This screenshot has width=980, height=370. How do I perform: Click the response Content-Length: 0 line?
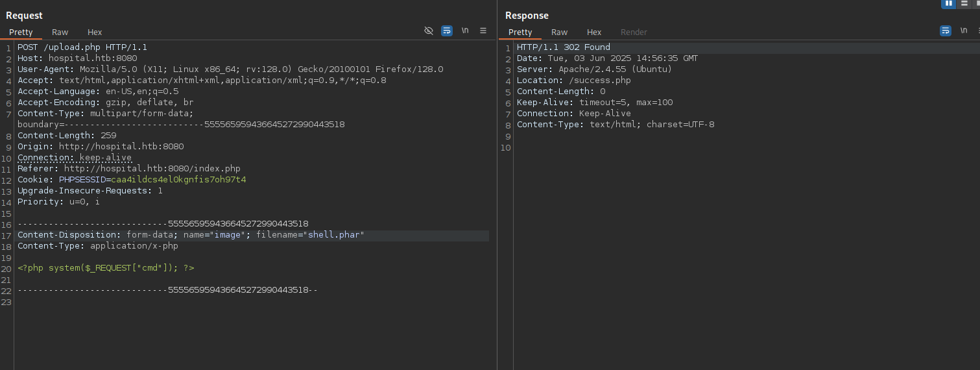561,92
